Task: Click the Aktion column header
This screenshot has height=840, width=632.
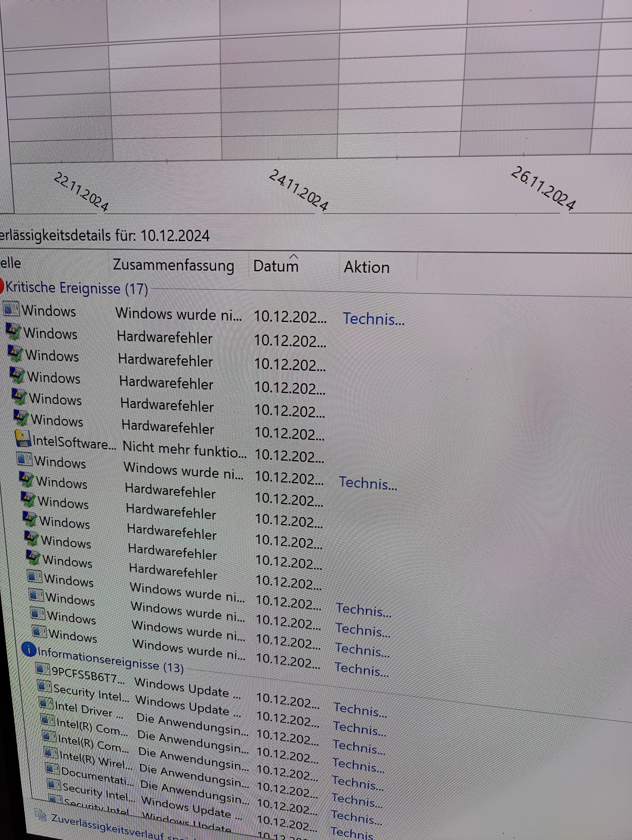Action: click(x=366, y=267)
